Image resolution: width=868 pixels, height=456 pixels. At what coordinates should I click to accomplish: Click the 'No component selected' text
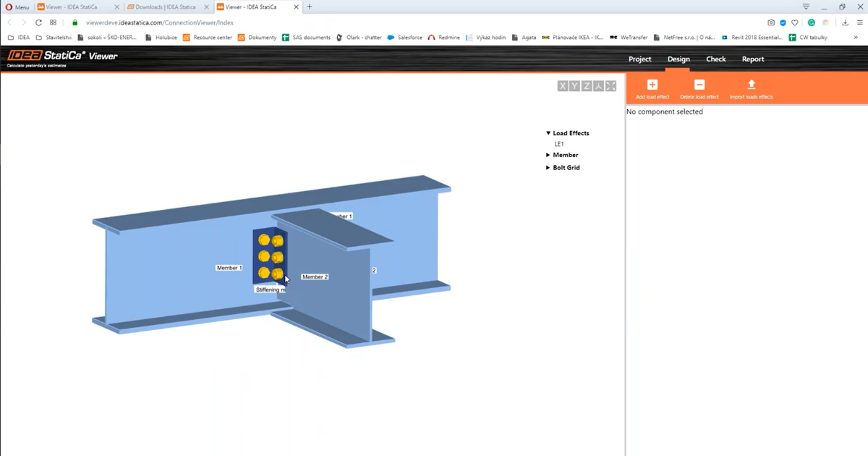point(665,112)
